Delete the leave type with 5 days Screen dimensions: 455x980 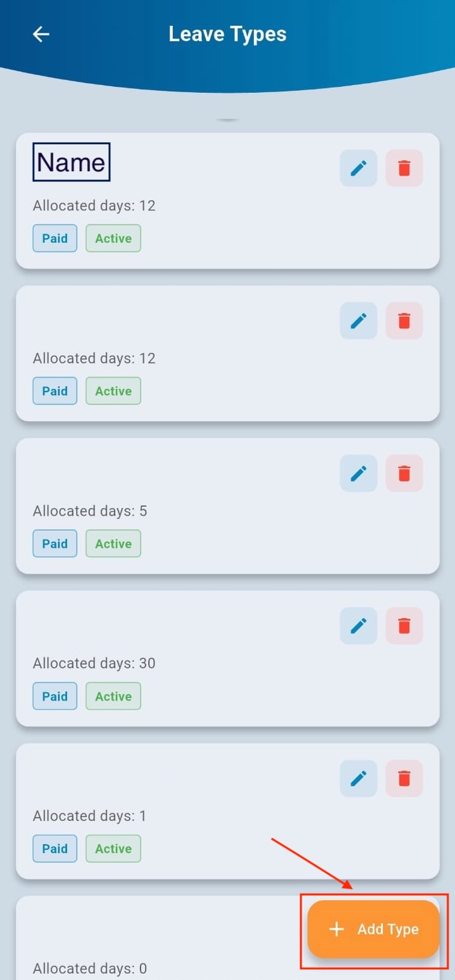click(404, 473)
